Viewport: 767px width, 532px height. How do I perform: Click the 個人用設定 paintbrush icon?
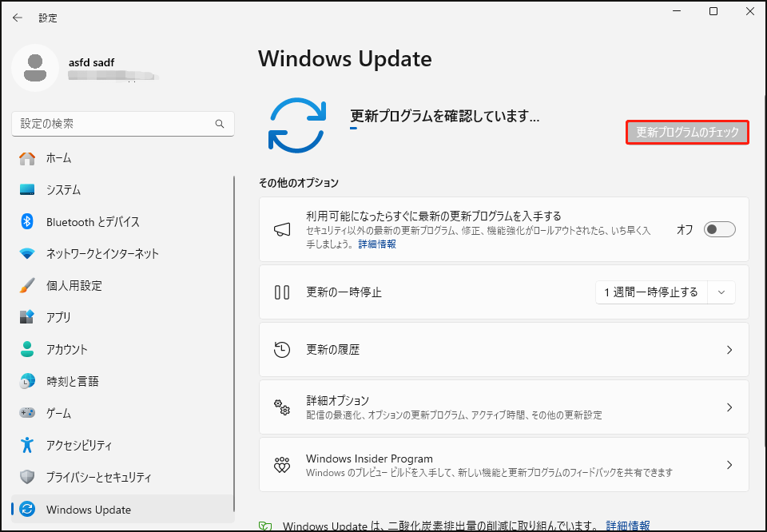[x=27, y=285]
